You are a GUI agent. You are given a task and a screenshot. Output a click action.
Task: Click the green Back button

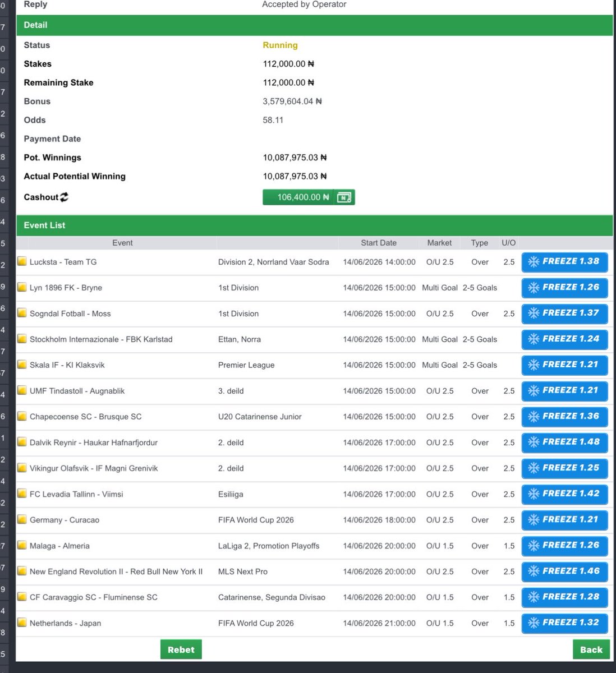pos(591,649)
